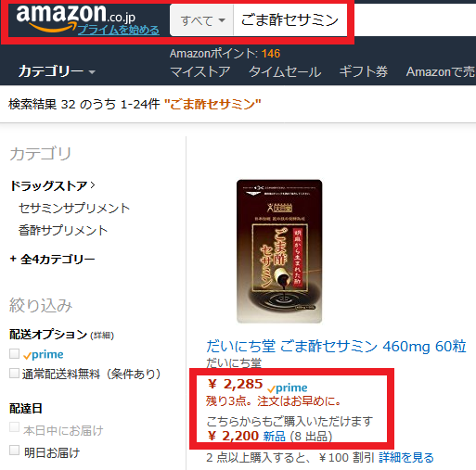This screenshot has height=470, width=476.
Task: Click the prime badge beside ¥2,285 price
Action: 288,388
